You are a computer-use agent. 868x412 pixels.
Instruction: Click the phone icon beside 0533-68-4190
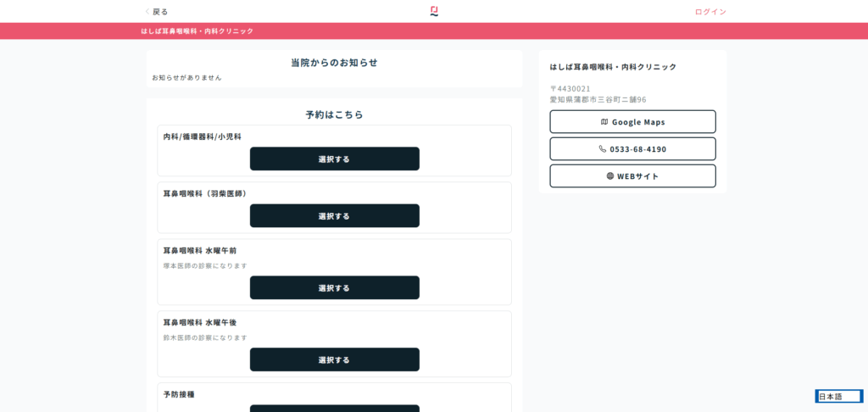[603, 149]
